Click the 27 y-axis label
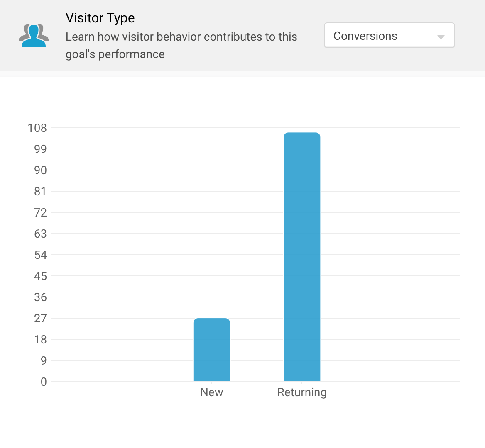This screenshot has height=448, width=485. (40, 319)
